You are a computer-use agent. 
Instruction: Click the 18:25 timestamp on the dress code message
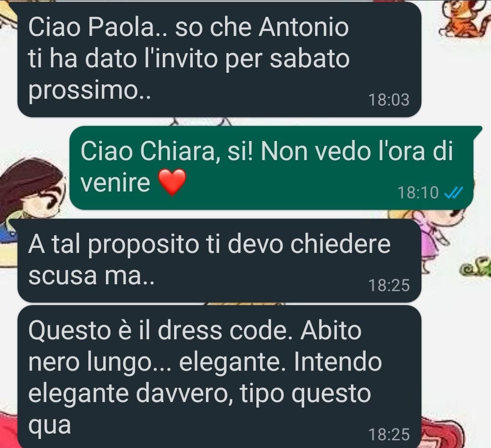[x=389, y=434]
